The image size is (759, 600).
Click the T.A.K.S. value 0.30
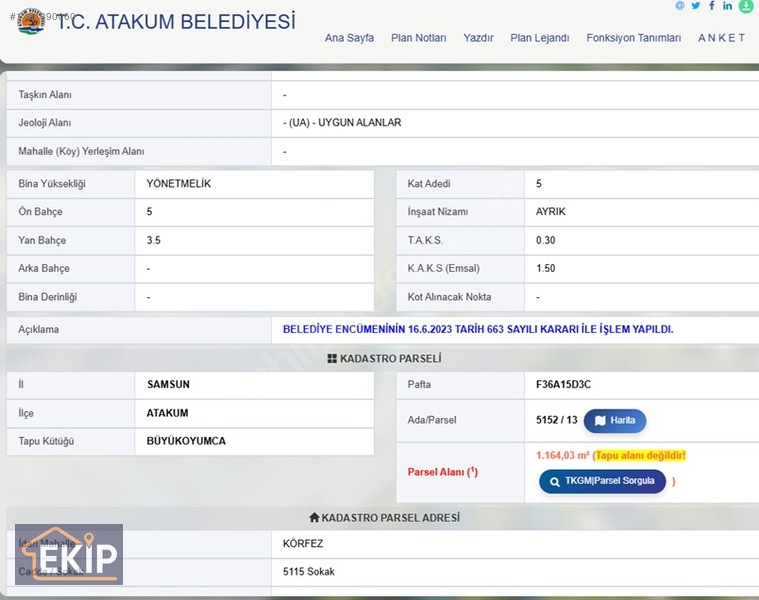[546, 240]
